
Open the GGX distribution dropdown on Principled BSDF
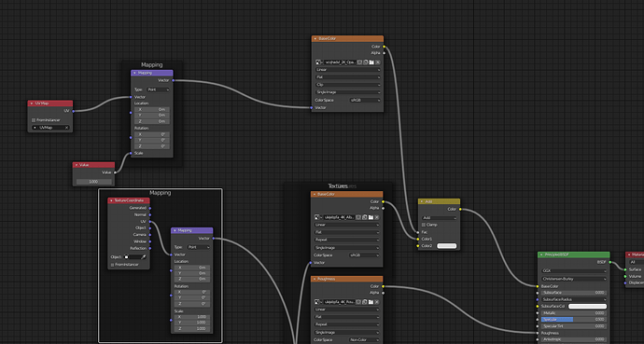[x=574, y=271]
